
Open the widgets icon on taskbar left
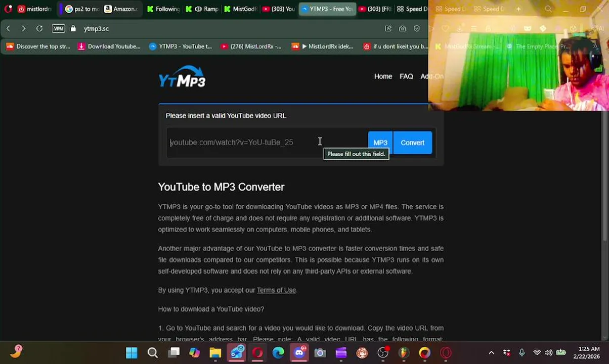[17, 351]
